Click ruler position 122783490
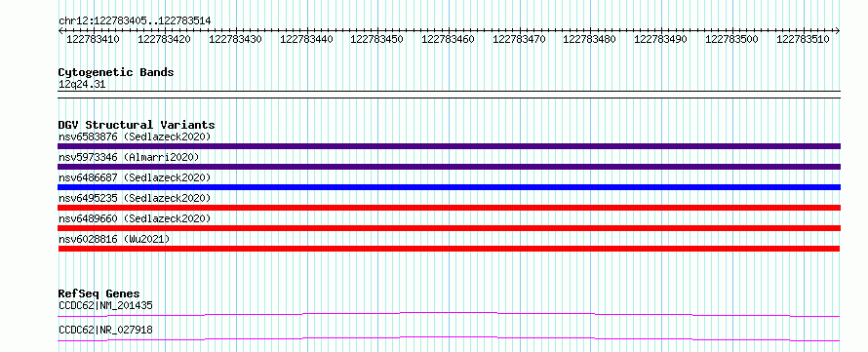This screenshot has height=352, width=868. point(660,39)
